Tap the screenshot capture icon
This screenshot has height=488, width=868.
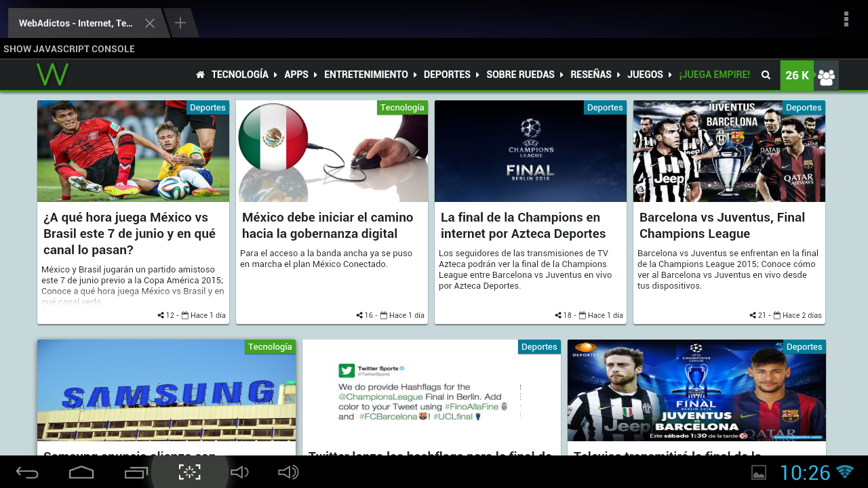click(190, 472)
